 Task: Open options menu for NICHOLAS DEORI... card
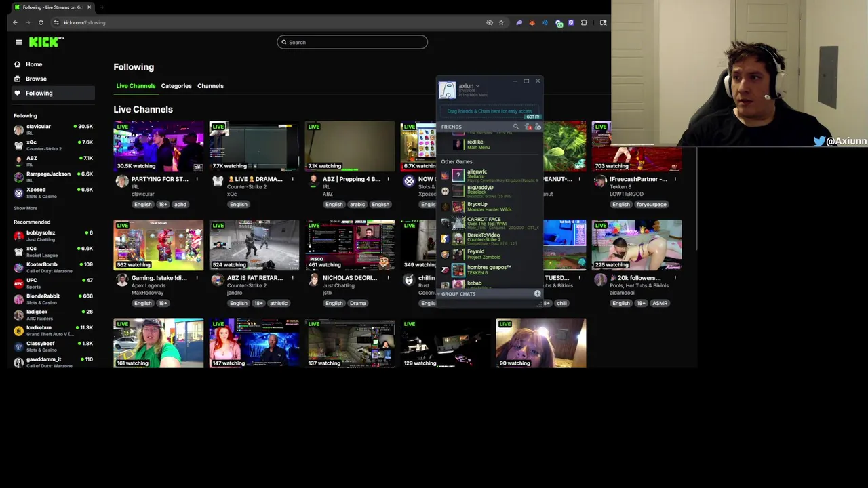pyautogui.click(x=389, y=278)
